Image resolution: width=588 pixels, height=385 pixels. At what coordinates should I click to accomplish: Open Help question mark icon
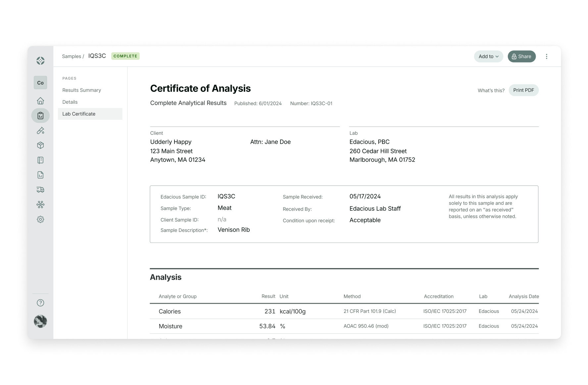click(40, 303)
